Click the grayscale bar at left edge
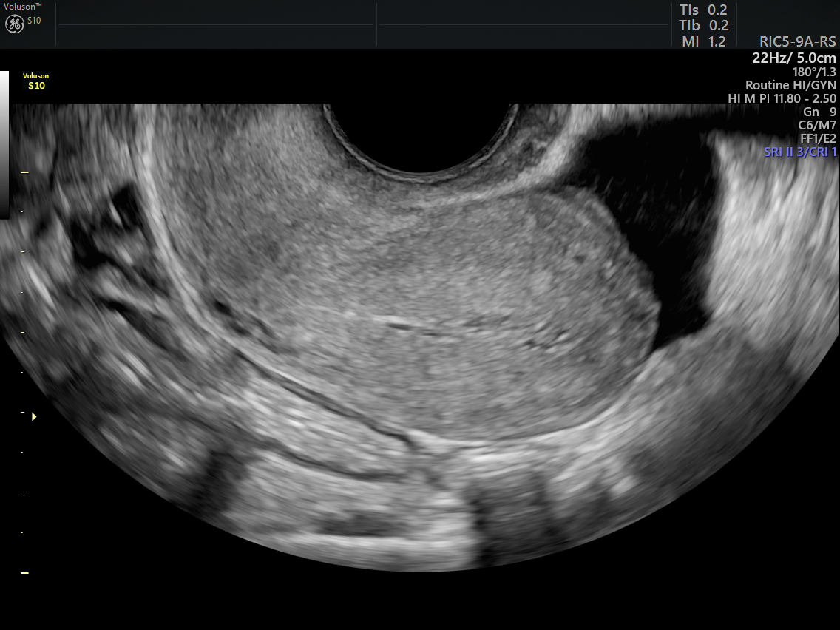This screenshot has height=630, width=840. click(x=4, y=145)
